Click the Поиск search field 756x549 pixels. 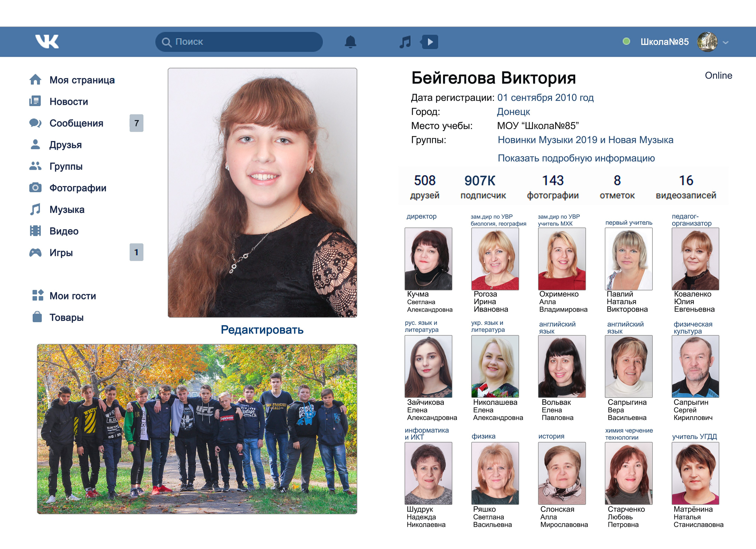(239, 42)
